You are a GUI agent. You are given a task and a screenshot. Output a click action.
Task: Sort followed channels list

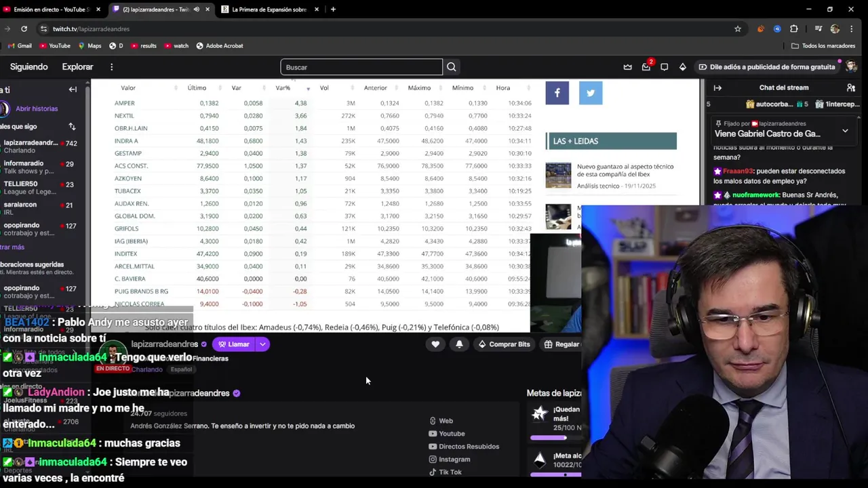pos(72,126)
